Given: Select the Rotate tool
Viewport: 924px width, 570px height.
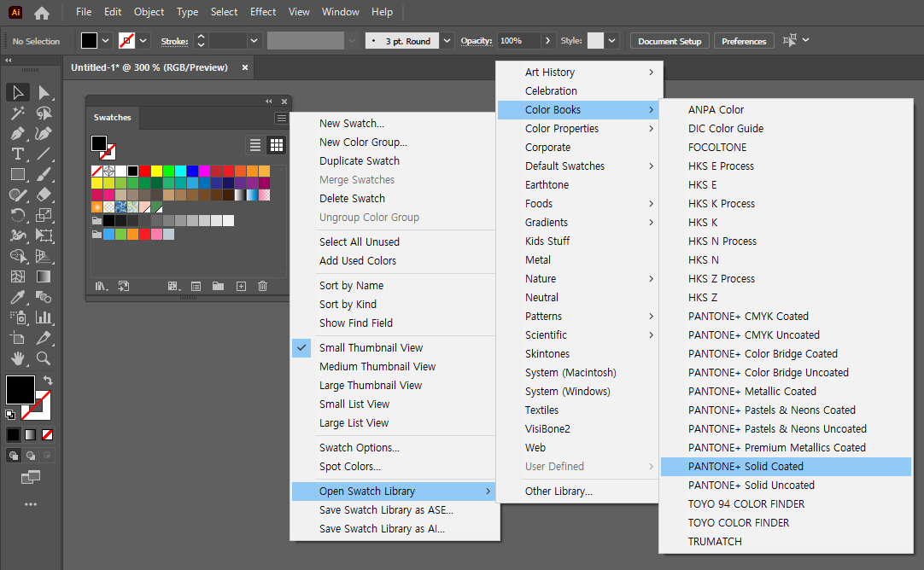Looking at the screenshot, I should 18,215.
